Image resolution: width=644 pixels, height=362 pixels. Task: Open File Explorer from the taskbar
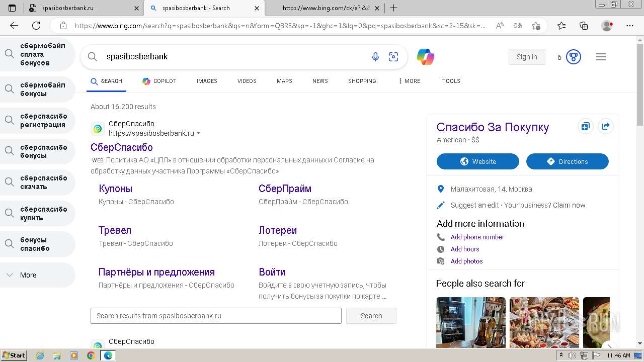tap(57, 355)
